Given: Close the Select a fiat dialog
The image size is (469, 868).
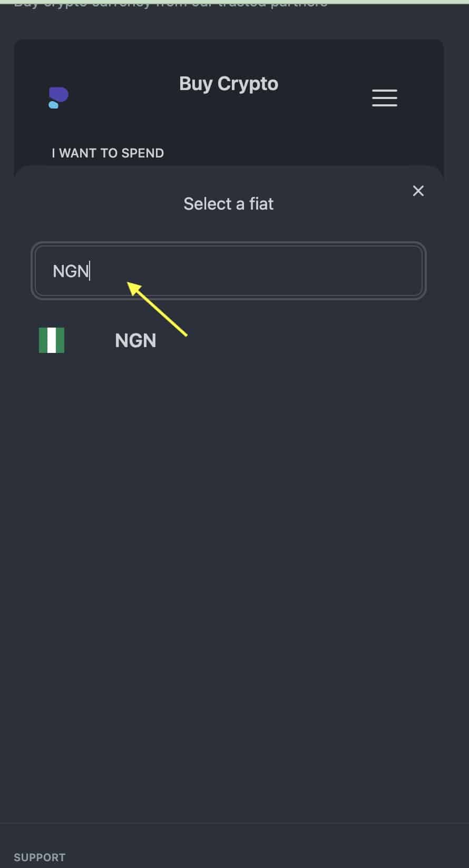Looking at the screenshot, I should (x=418, y=191).
